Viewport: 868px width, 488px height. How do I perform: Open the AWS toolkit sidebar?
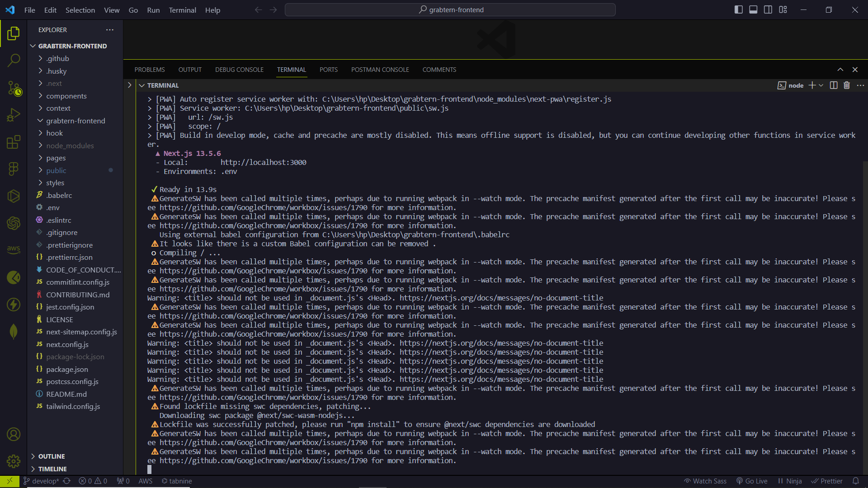[14, 249]
